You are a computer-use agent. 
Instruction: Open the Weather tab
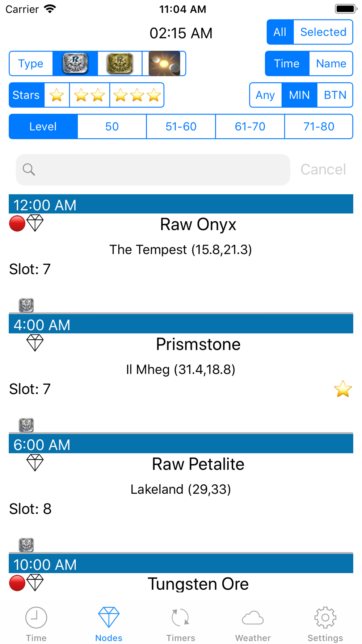(253, 624)
